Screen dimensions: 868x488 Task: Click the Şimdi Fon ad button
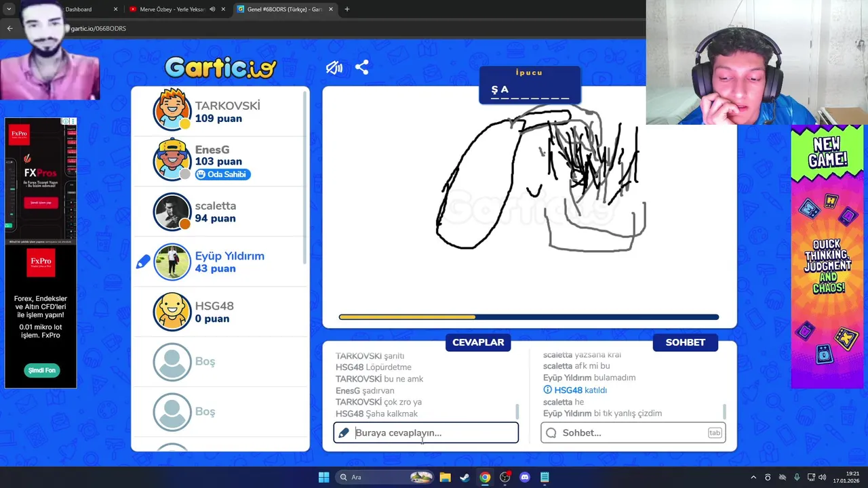(41, 370)
